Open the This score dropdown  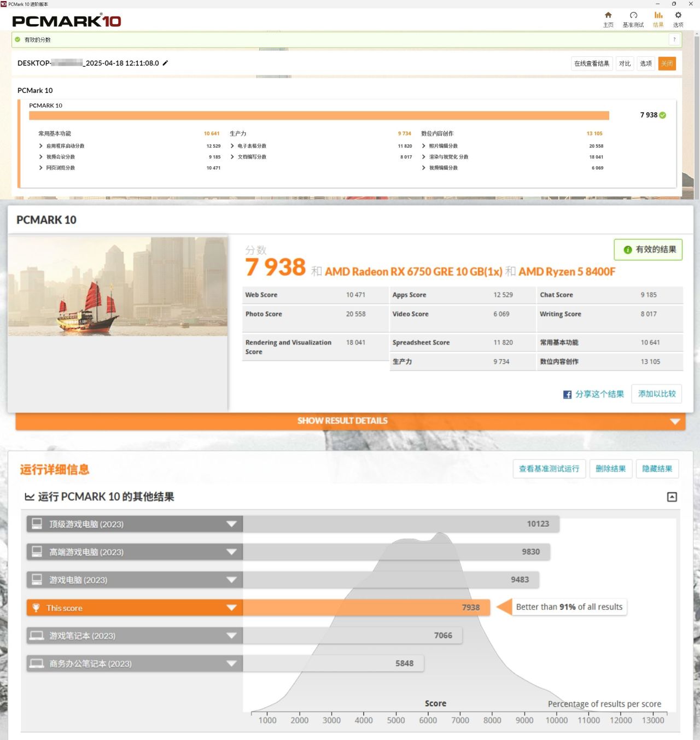135,608
